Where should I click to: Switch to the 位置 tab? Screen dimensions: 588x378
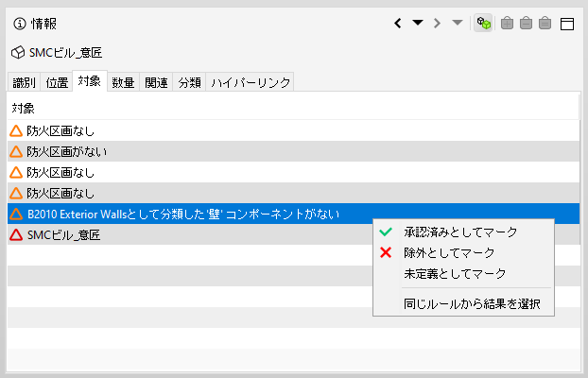pyautogui.click(x=57, y=82)
